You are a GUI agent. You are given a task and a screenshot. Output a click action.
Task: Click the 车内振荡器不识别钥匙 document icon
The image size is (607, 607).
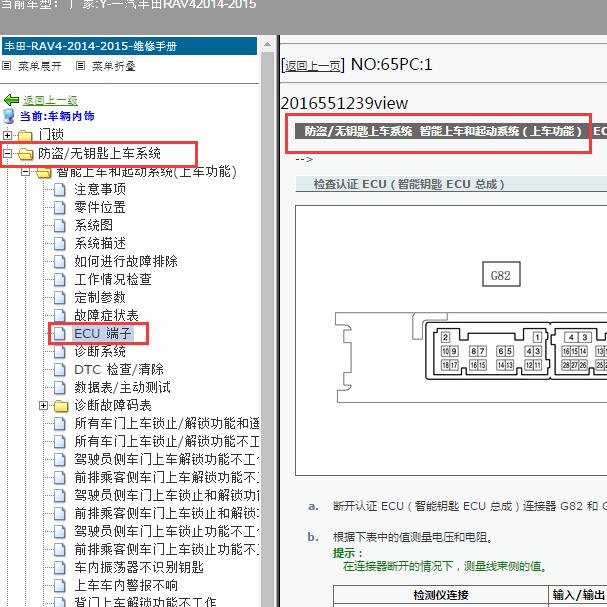59,568
